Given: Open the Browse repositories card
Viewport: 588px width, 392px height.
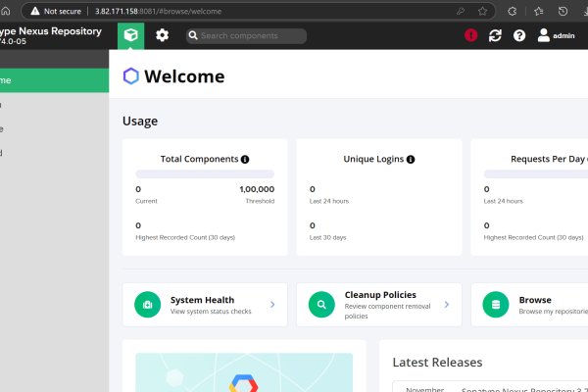Looking at the screenshot, I should [529, 305].
